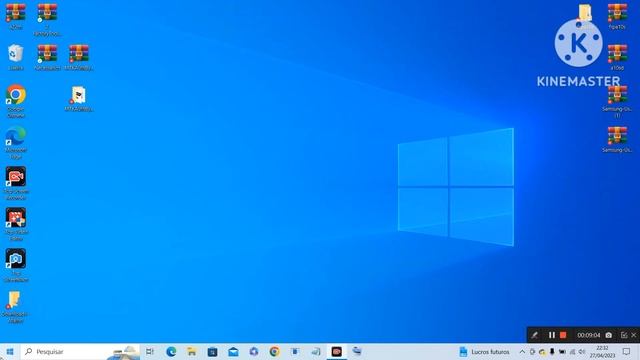
Task: Select the archive in the desktop's top-right corner
Action: [x=617, y=16]
